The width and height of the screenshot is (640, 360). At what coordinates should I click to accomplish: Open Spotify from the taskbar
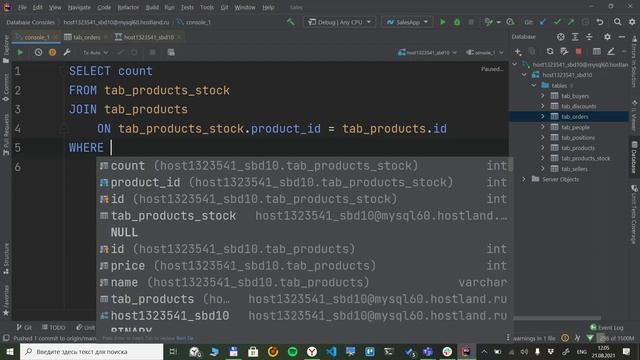coord(292,351)
